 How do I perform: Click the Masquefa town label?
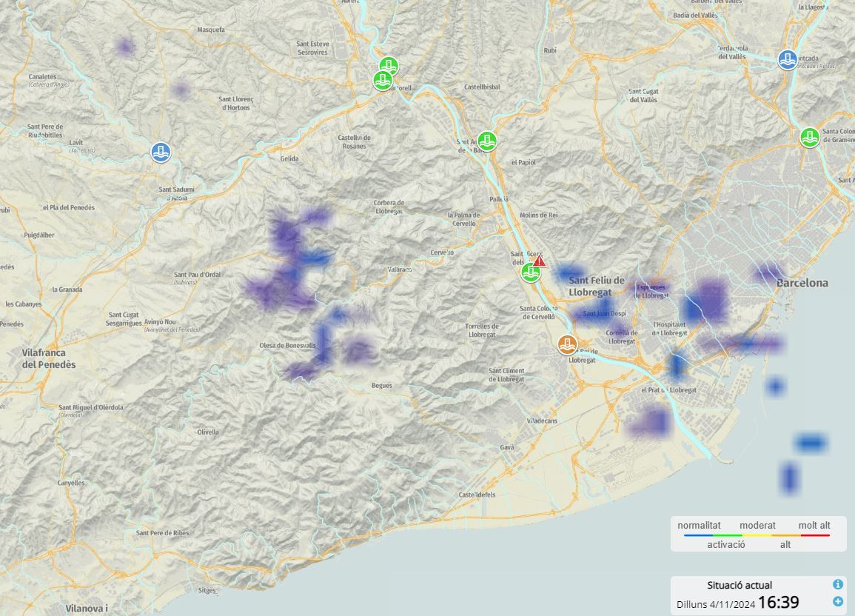(211, 30)
